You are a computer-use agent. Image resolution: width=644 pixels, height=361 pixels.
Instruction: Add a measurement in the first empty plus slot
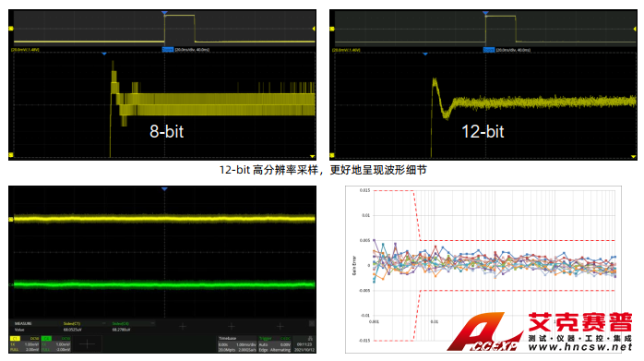[183, 327]
